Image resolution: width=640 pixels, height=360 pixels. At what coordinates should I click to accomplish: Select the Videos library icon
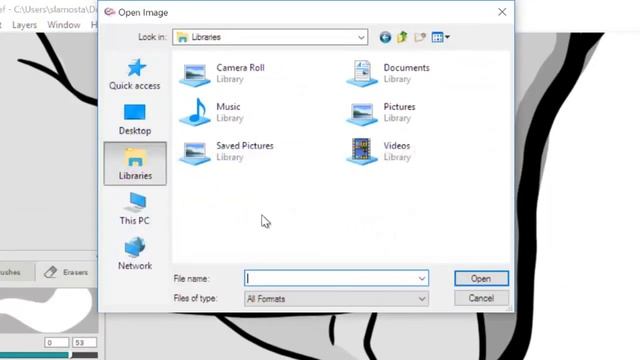click(362, 151)
